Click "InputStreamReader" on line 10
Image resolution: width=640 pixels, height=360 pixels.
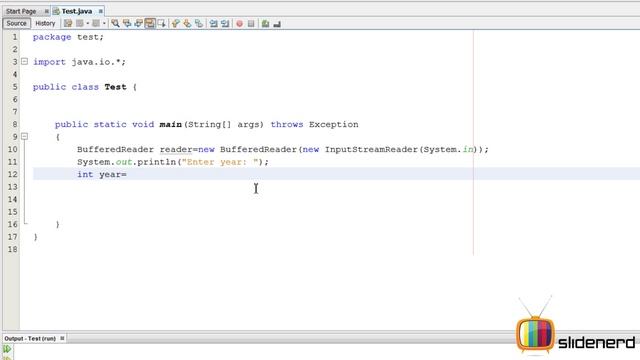(371, 149)
